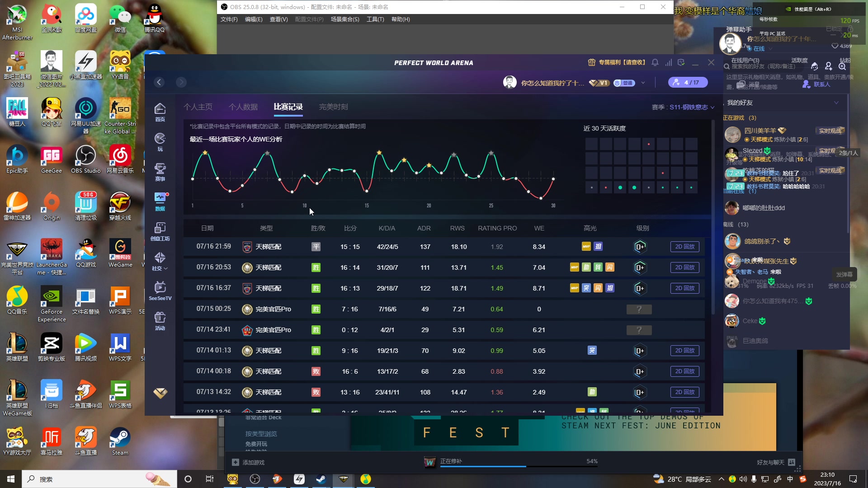Screen dimensions: 868x488
Task: Open the 数据 data icon in the sidebar
Action: (x=160, y=202)
